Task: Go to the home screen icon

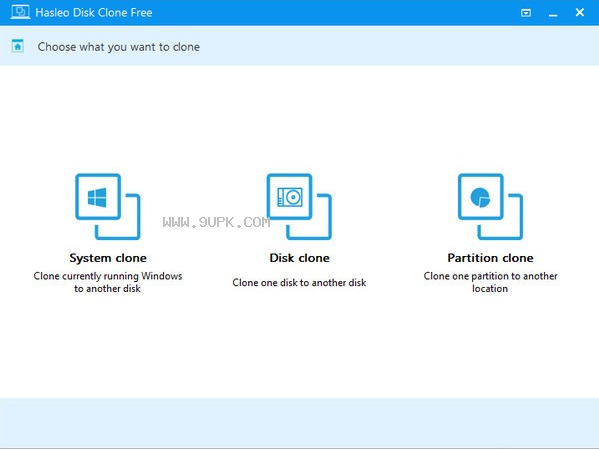Action: pyautogui.click(x=18, y=46)
